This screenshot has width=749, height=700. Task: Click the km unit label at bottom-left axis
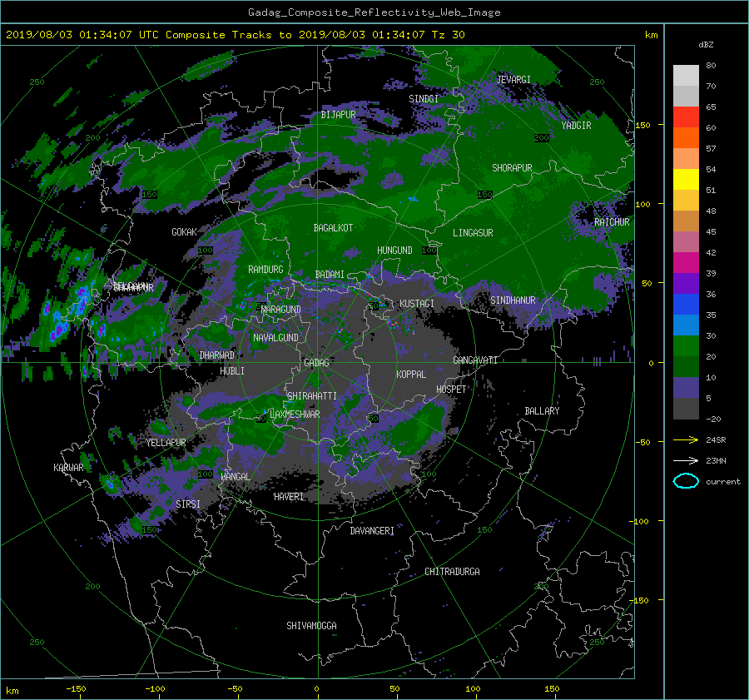click(12, 691)
